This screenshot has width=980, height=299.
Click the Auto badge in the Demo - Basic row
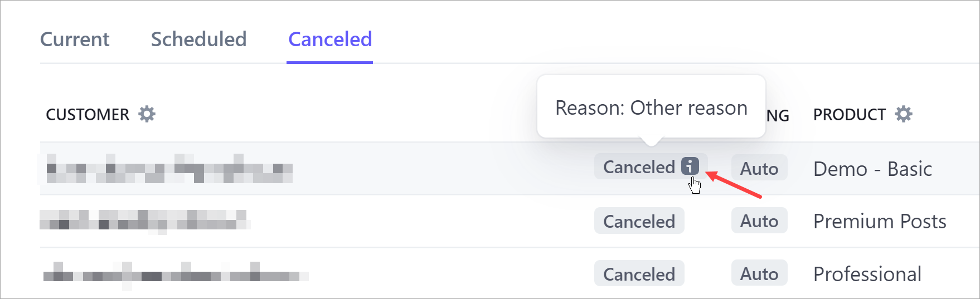[x=759, y=168]
